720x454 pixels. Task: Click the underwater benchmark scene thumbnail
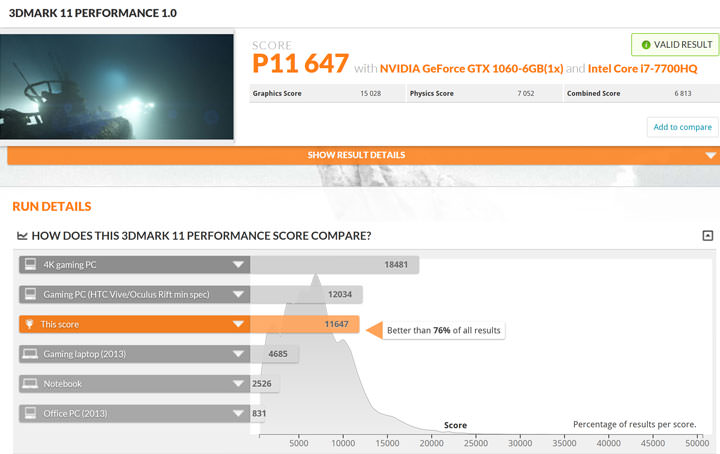(x=119, y=85)
